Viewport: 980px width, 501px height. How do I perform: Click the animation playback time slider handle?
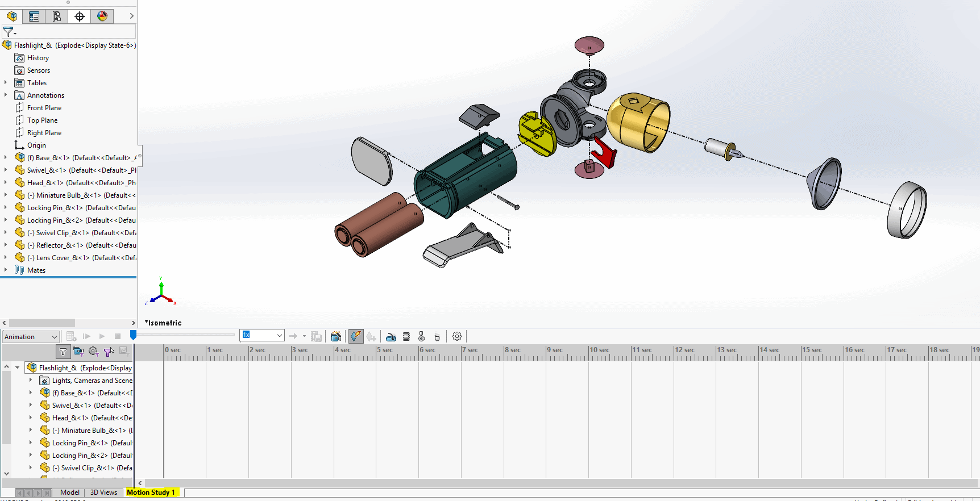[133, 336]
